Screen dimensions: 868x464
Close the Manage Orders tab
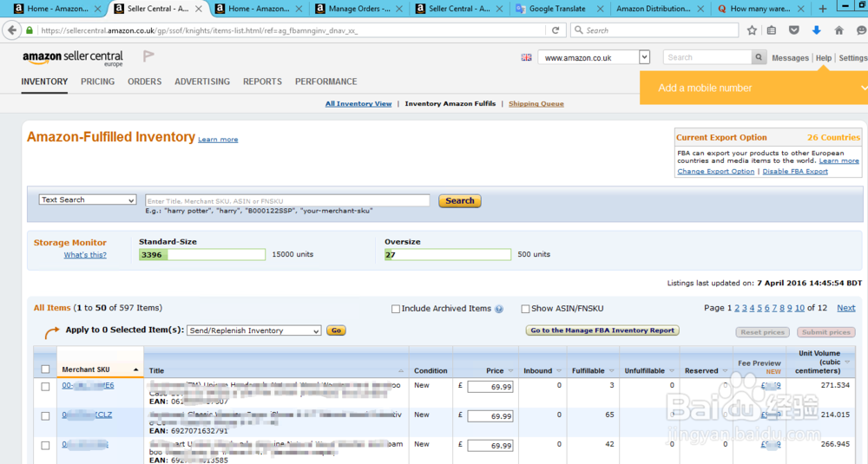coord(399,9)
